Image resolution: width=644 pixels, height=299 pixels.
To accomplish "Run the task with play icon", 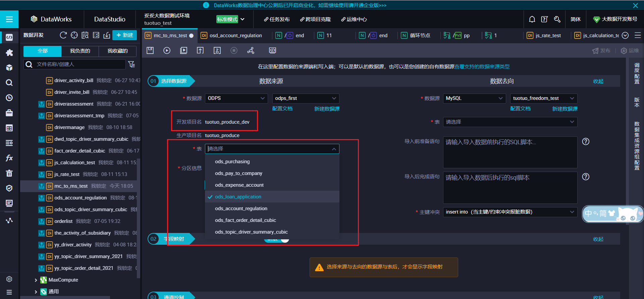I will (x=167, y=51).
